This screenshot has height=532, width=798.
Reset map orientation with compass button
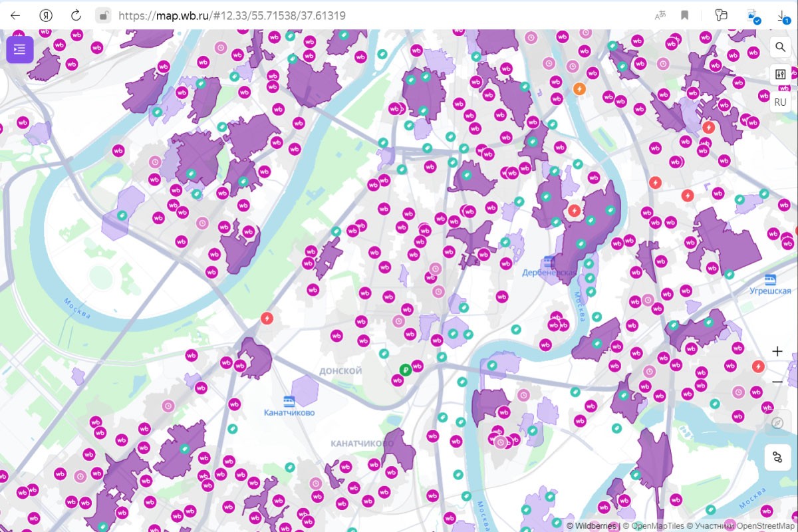coord(777,423)
